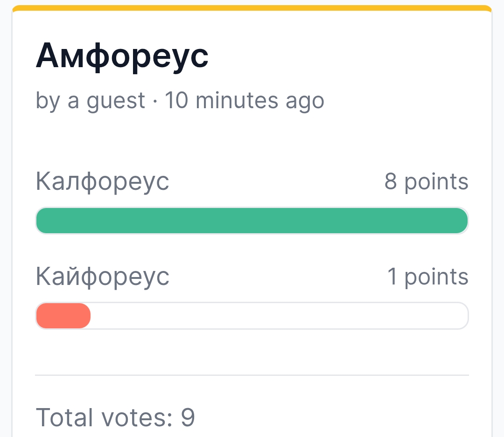The width and height of the screenshot is (504, 437).
Task: Click the poll title Амфореус
Action: [x=122, y=56]
